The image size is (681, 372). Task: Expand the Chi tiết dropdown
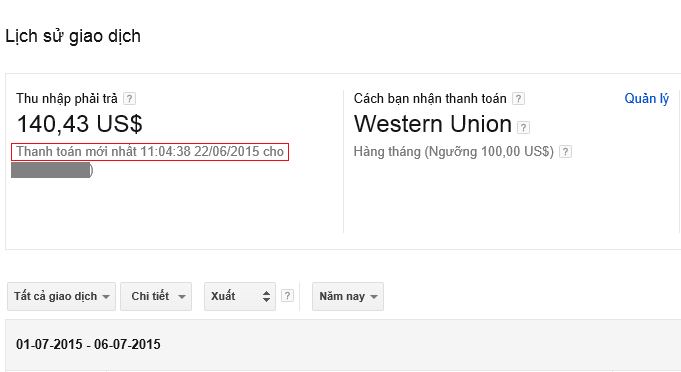click(x=156, y=296)
